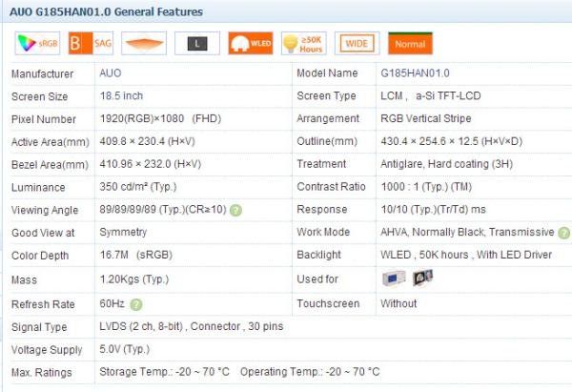Click the Max. Ratings label
Screen dimensions: 572x392
(42, 373)
